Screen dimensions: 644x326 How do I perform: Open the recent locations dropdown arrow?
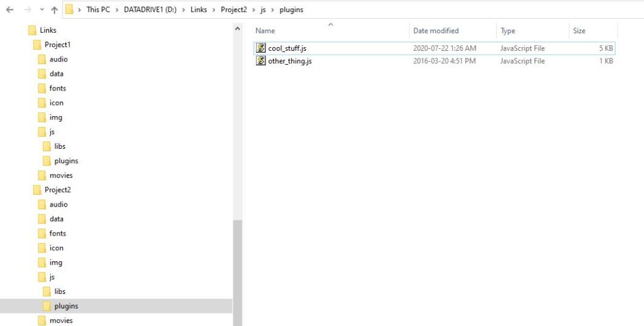coord(41,10)
